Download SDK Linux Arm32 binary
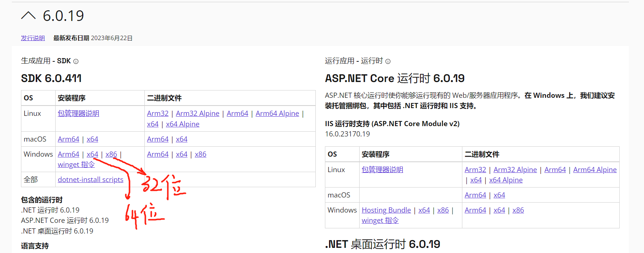The width and height of the screenshot is (644, 253). (158, 113)
